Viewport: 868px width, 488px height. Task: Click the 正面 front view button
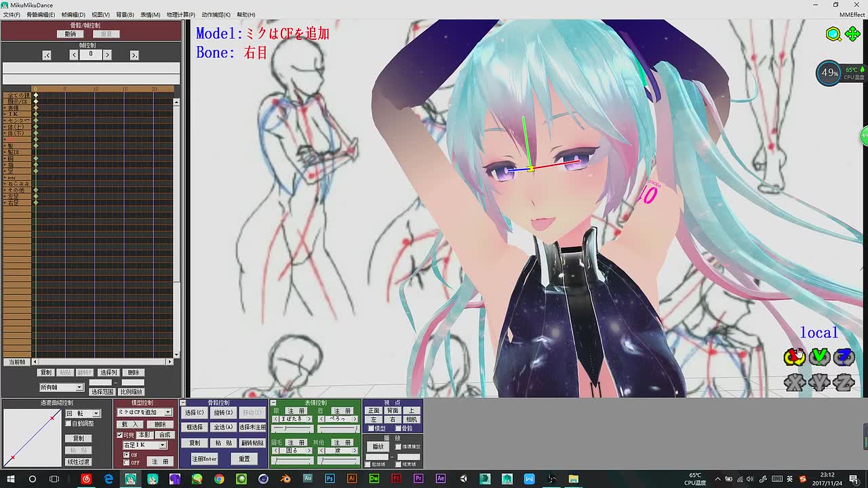(374, 411)
